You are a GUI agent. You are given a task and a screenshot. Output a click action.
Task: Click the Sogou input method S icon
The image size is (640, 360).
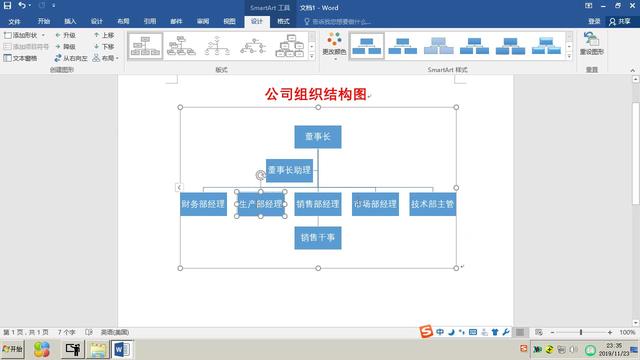tap(426, 331)
